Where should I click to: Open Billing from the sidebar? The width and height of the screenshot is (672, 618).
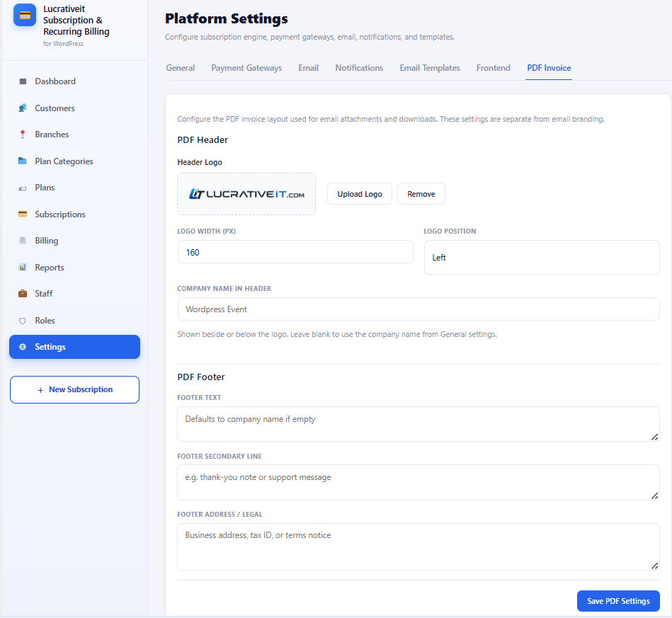(74, 241)
